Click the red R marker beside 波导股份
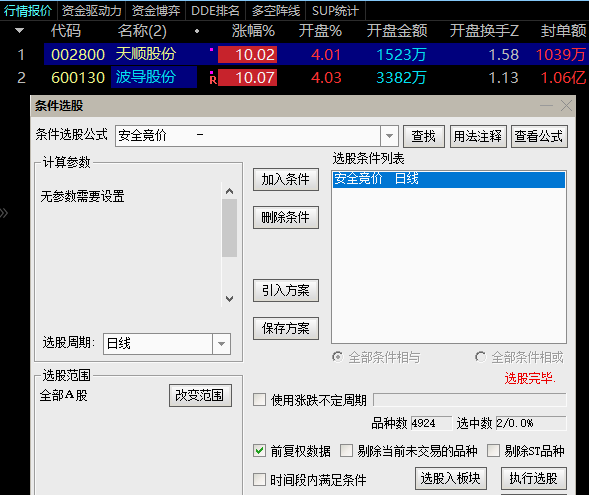 [x=213, y=80]
